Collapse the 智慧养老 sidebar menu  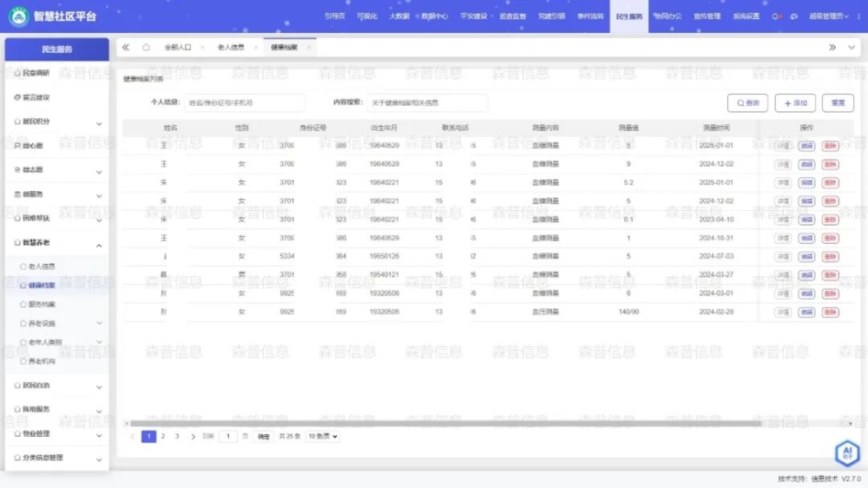tap(99, 244)
